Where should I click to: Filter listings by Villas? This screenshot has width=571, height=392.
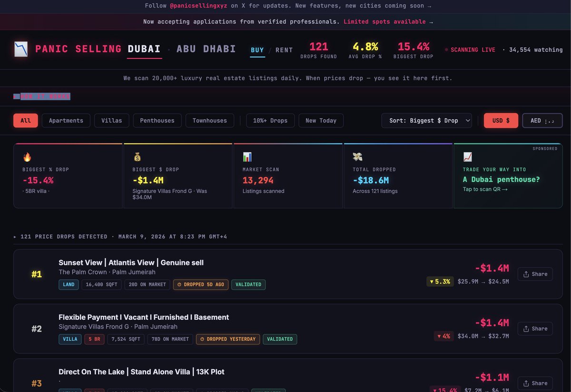point(112,120)
